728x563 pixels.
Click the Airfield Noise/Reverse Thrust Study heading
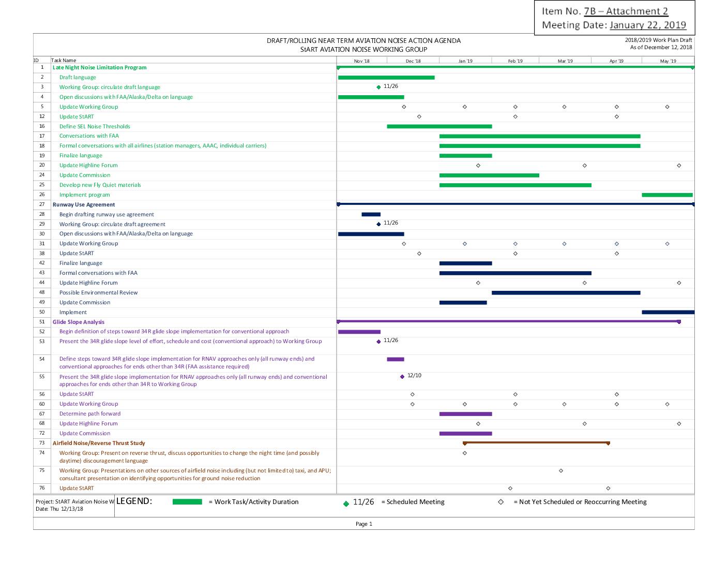[x=99, y=443]
